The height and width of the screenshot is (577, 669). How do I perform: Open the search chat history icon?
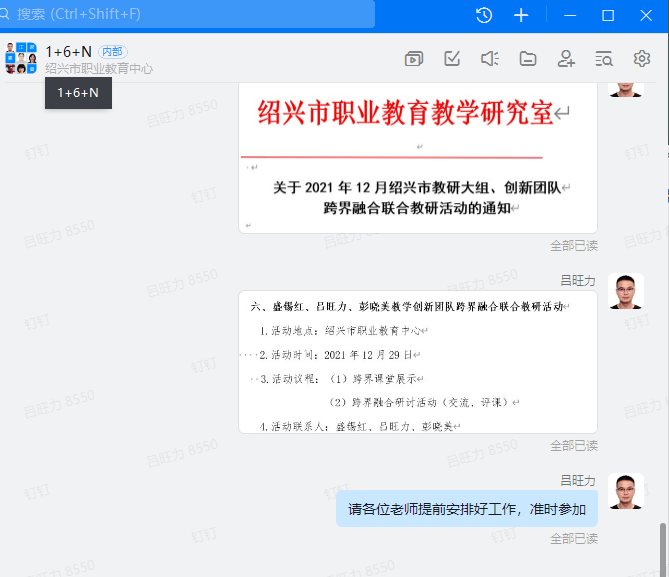[604, 59]
